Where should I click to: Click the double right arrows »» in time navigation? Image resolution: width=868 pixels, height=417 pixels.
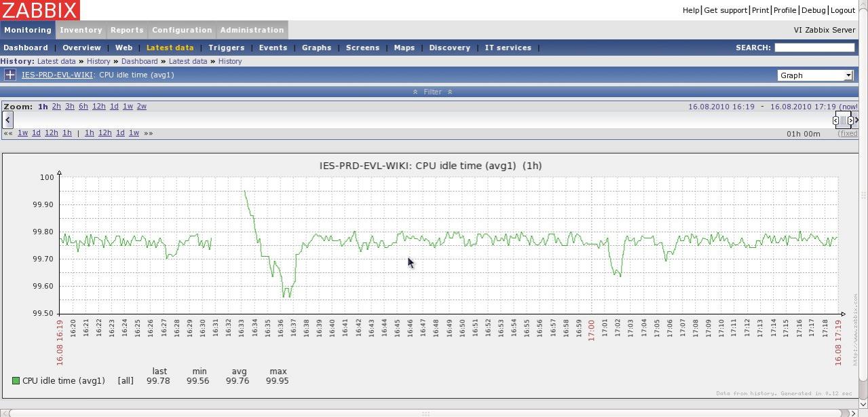[x=148, y=133]
